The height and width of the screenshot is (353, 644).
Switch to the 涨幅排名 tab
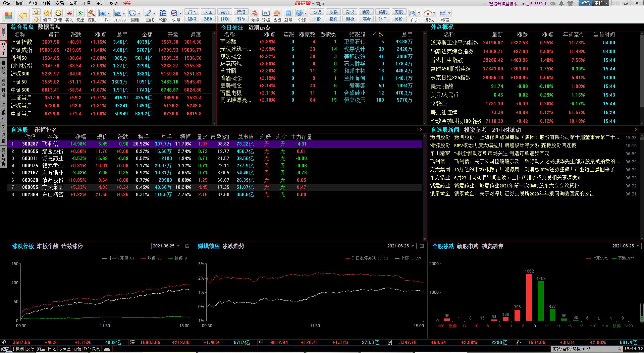[46, 130]
